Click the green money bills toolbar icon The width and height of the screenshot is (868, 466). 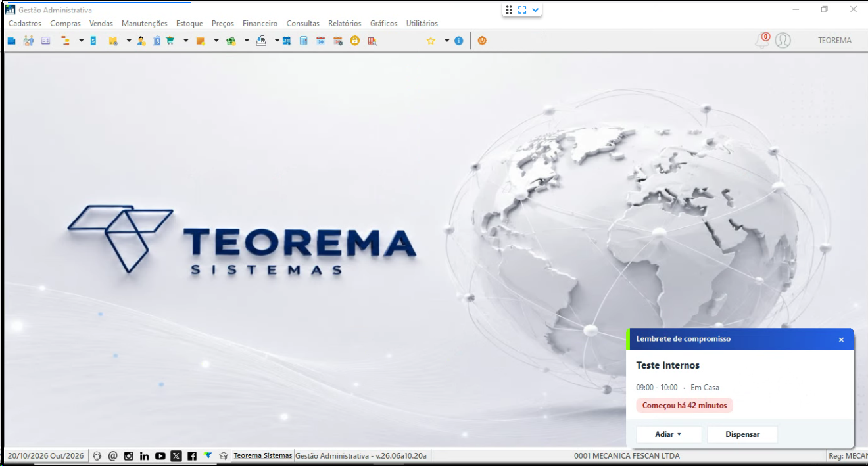click(x=231, y=41)
